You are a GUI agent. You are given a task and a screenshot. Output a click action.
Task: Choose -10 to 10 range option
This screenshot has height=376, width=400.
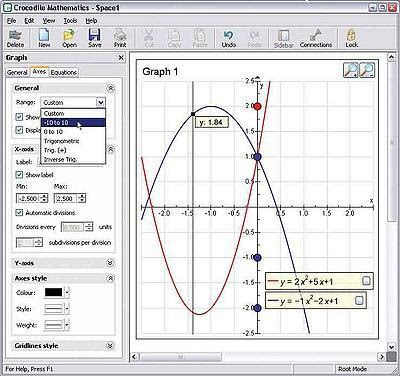tap(73, 122)
